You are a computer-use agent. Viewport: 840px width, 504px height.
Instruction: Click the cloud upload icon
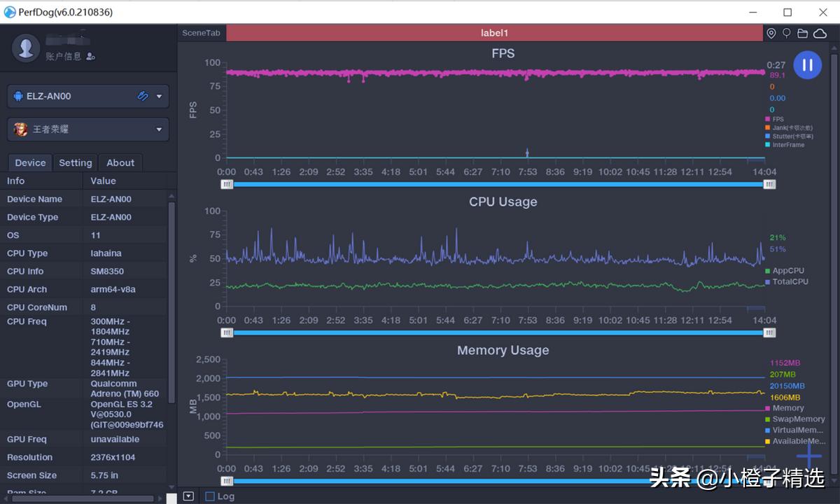click(x=820, y=34)
